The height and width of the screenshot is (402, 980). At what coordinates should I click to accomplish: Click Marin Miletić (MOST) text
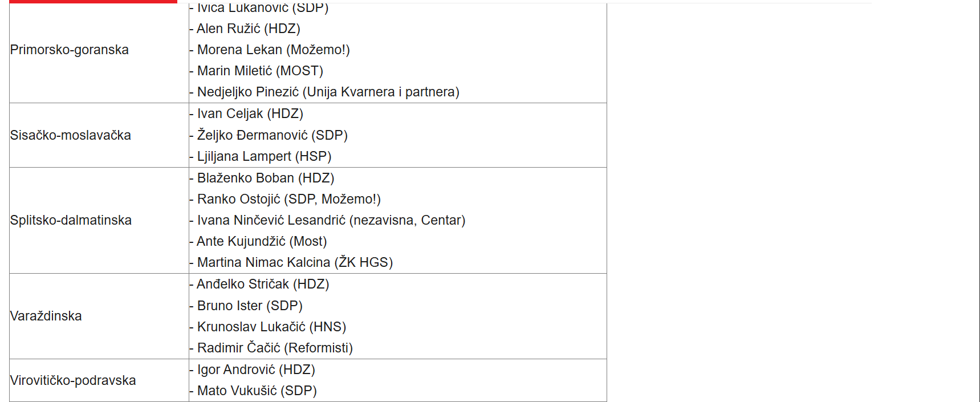point(260,71)
